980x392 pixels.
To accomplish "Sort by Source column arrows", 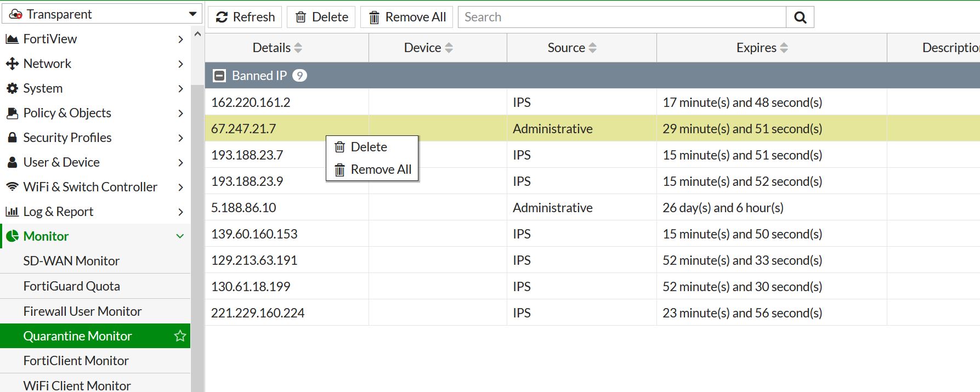I will (592, 48).
